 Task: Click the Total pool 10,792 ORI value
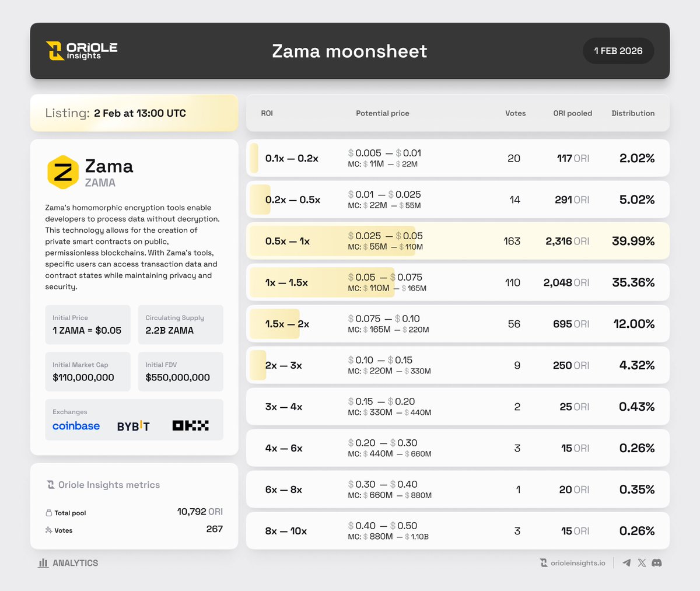point(199,512)
